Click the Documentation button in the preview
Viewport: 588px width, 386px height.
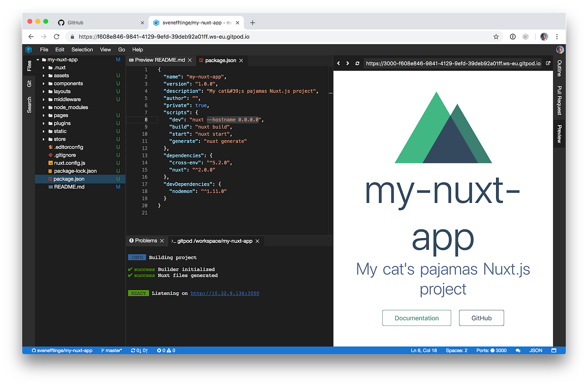click(416, 318)
